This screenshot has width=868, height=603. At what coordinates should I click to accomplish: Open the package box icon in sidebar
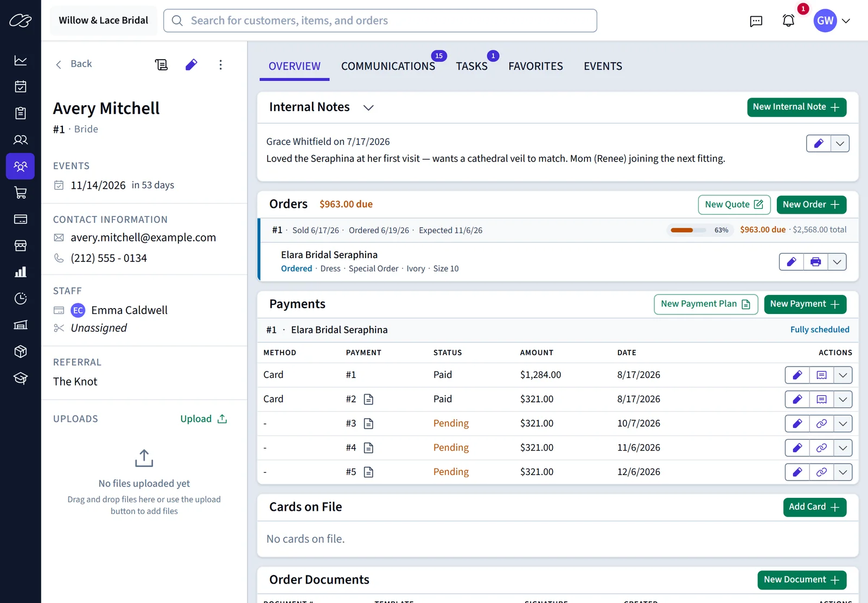click(x=21, y=351)
